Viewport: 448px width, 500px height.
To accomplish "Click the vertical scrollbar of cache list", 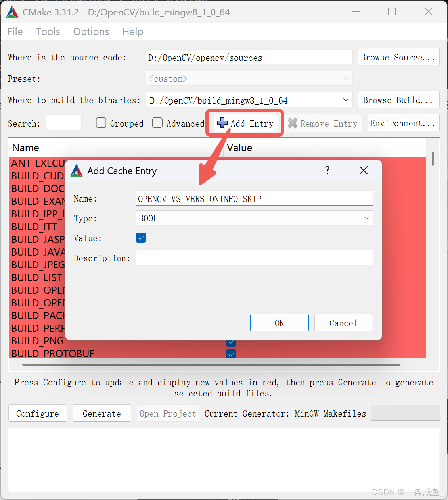I will (433, 159).
